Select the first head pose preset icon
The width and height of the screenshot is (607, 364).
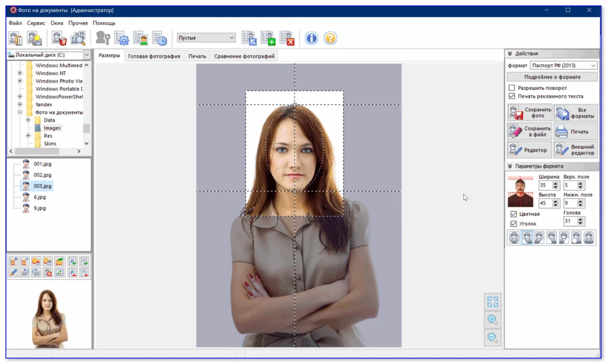(514, 238)
